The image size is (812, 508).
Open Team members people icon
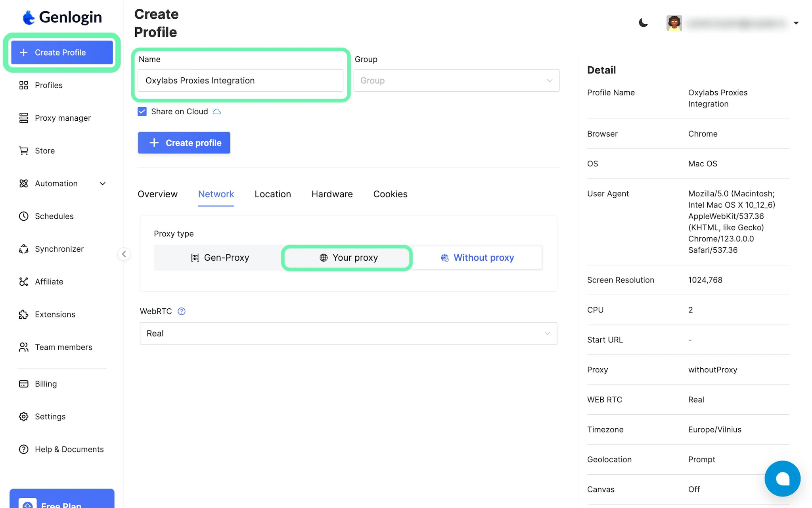pyautogui.click(x=24, y=347)
